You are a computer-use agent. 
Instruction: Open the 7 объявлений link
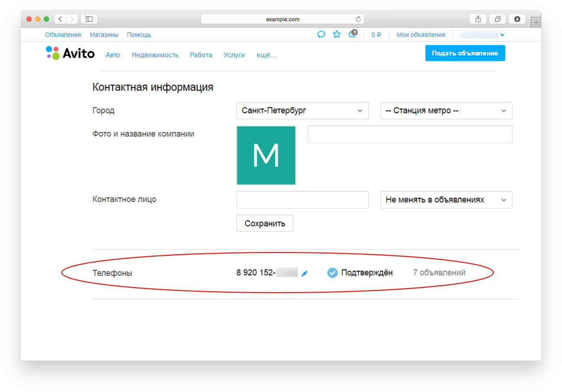[x=439, y=273]
